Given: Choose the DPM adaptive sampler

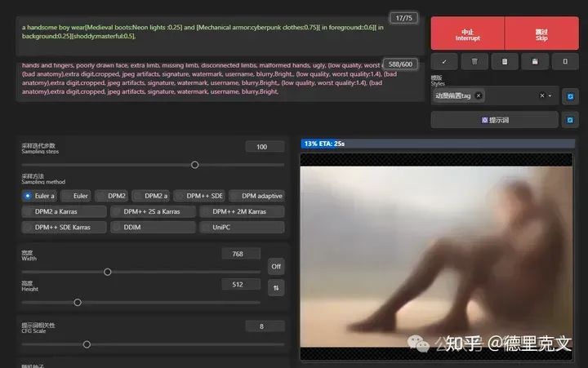Looking at the screenshot, I should click(x=257, y=196).
